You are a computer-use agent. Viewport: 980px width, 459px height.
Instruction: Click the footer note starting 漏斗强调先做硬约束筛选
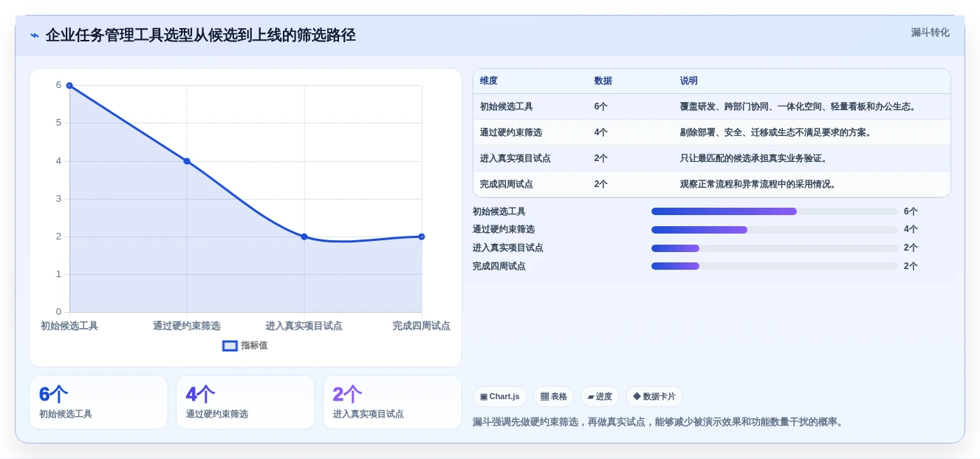pos(659,422)
